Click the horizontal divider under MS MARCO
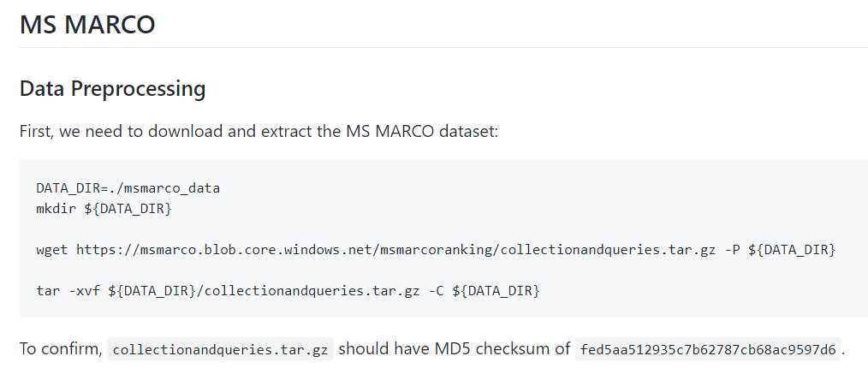Viewport: 868px width, 374px height. [x=443, y=48]
